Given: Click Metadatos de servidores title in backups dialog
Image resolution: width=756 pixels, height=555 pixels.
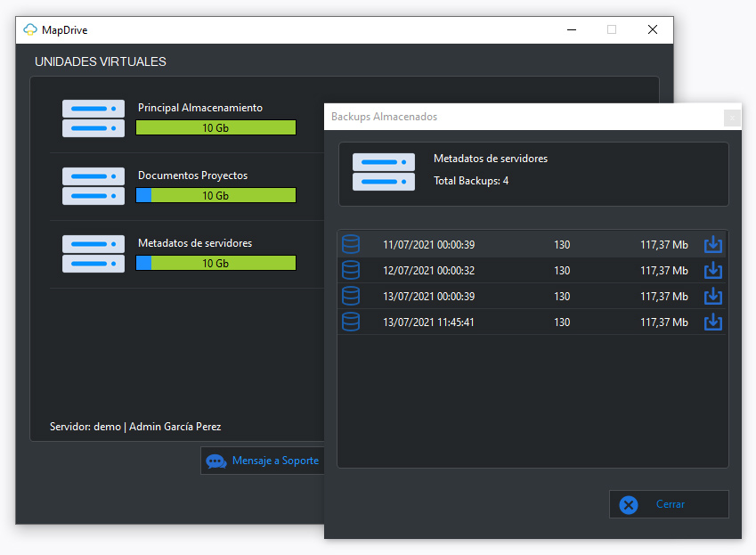Looking at the screenshot, I should pos(491,159).
